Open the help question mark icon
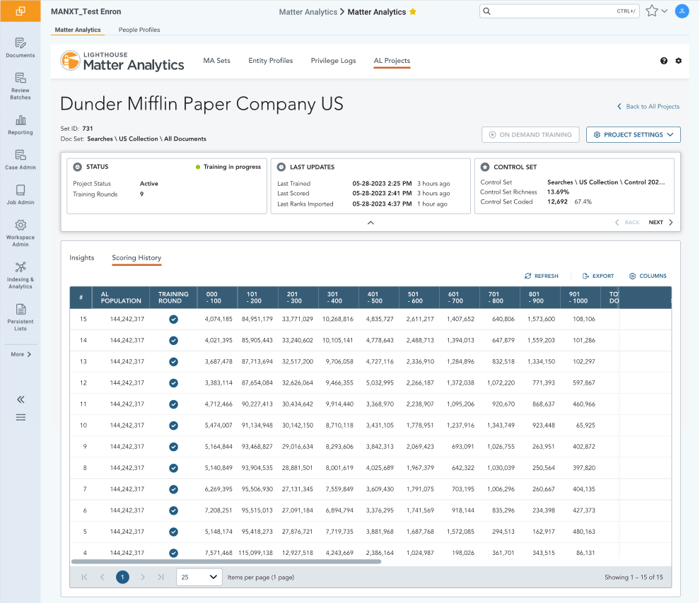This screenshot has width=700, height=603. tap(664, 61)
